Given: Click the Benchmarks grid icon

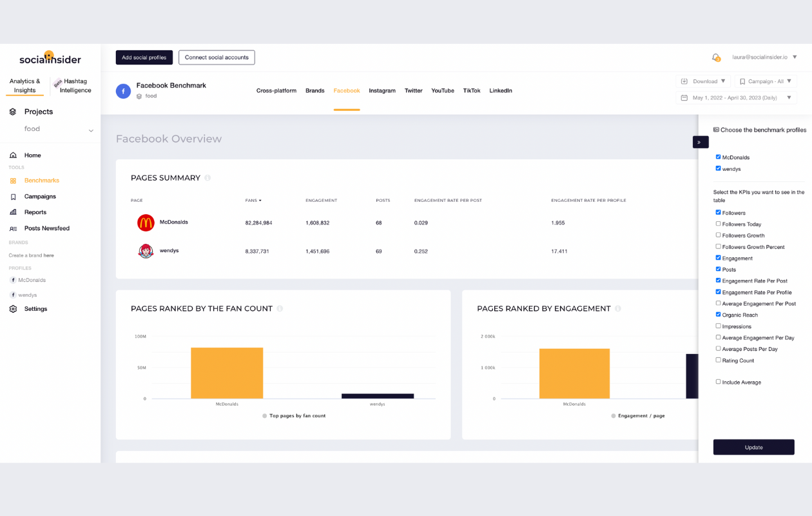Looking at the screenshot, I should (13, 181).
